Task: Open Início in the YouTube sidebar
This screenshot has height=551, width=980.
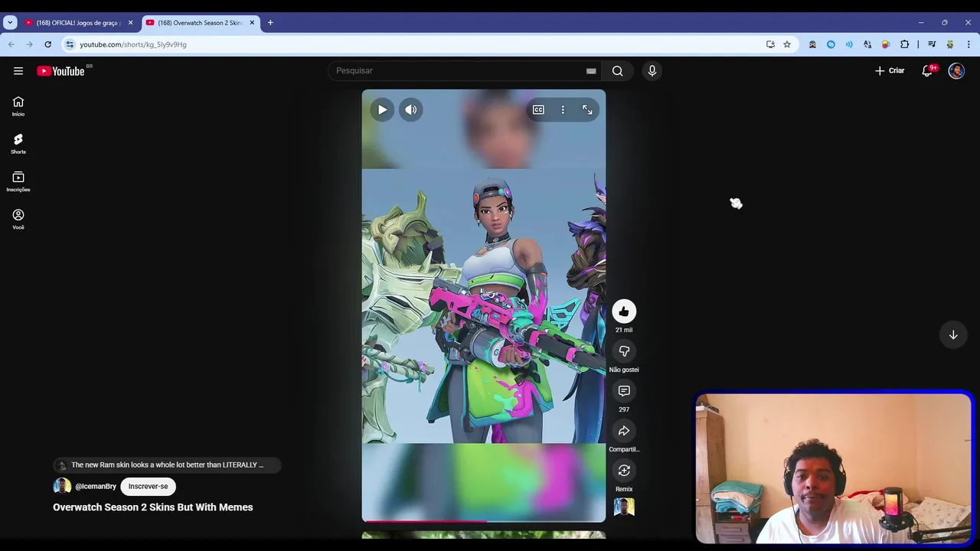Action: (x=18, y=106)
